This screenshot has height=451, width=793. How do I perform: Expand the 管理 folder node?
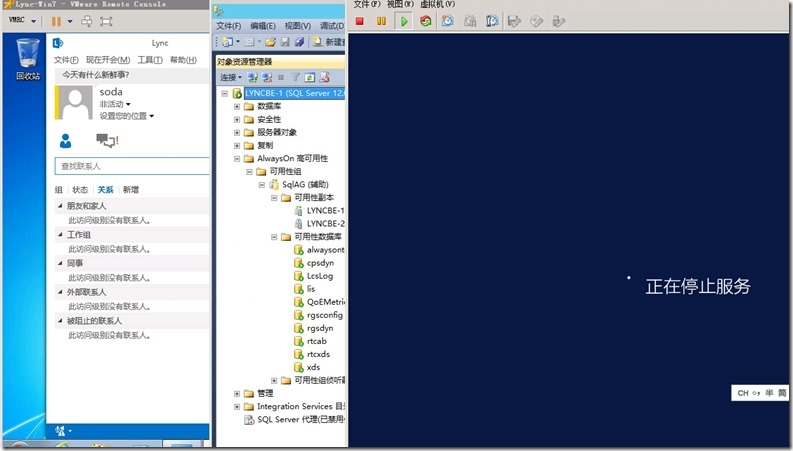pos(237,393)
